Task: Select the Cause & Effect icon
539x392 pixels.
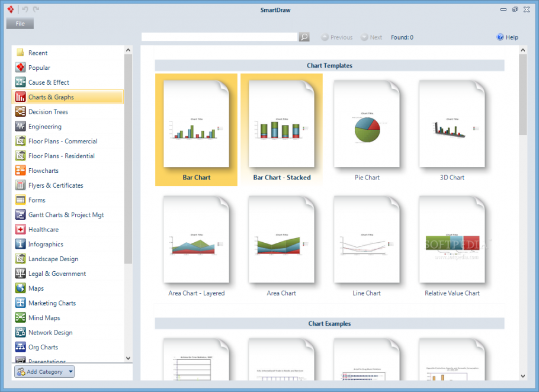Action: pyautogui.click(x=20, y=82)
